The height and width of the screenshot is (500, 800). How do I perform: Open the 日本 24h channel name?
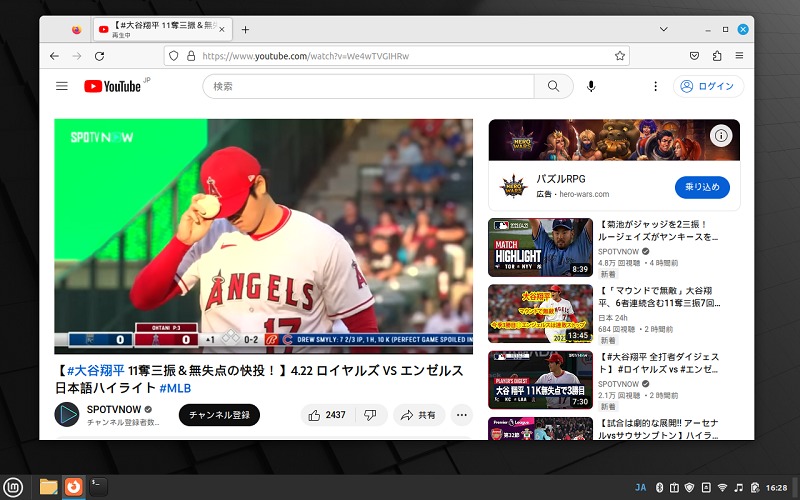(x=613, y=317)
